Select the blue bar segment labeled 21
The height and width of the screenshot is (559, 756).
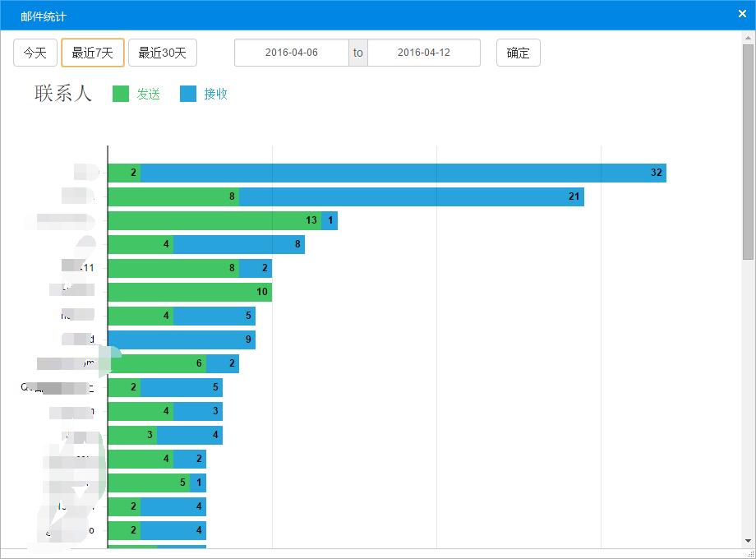coord(411,196)
